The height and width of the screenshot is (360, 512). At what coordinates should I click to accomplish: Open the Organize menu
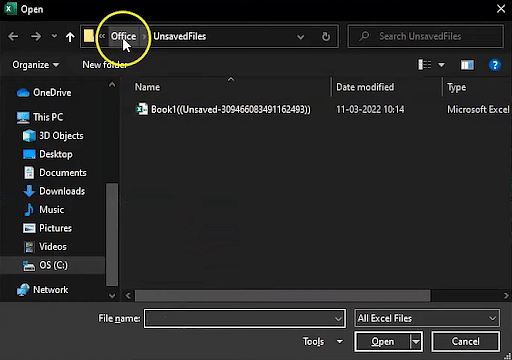click(x=36, y=65)
